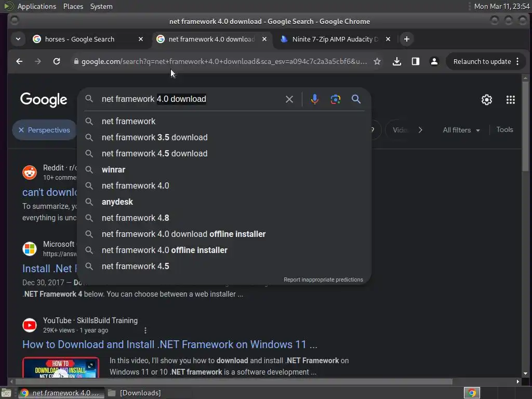Select suggestion net framework 4.8
The height and width of the screenshot is (399, 532).
pos(224,218)
